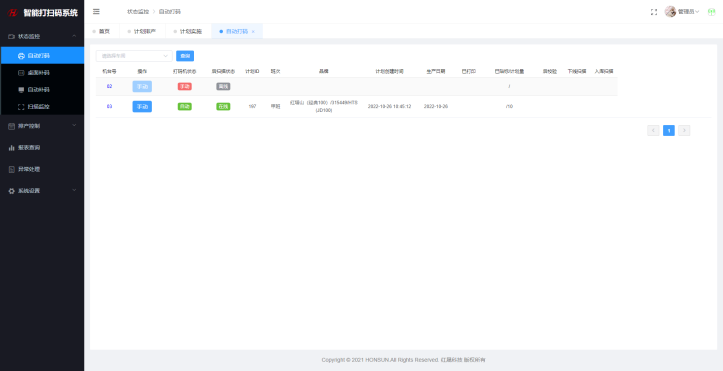Click the 手动 button in machine 02 row
The width and height of the screenshot is (723, 371).
coord(142,86)
